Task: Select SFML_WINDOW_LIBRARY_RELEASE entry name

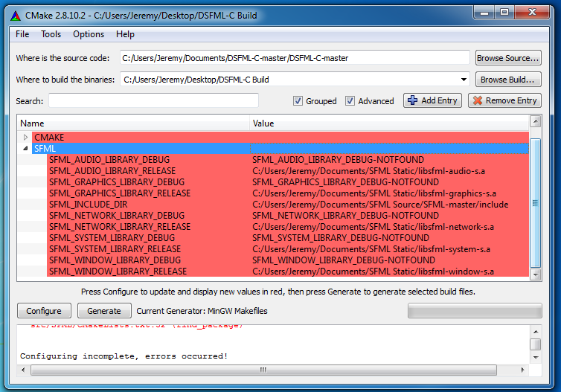Action: pyautogui.click(x=118, y=271)
